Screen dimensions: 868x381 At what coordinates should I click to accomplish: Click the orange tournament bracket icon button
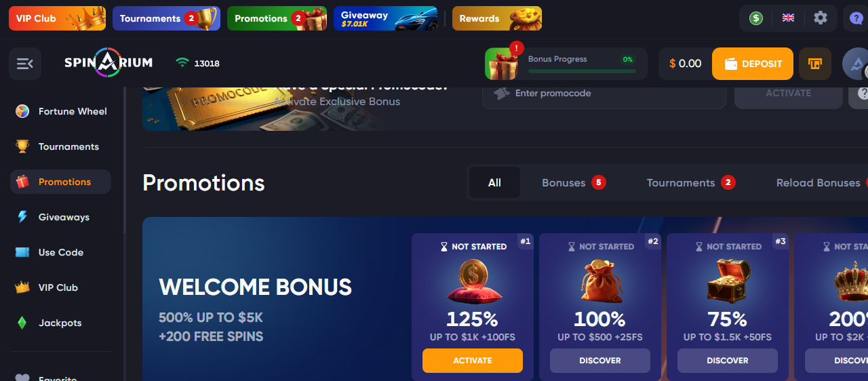tap(815, 64)
